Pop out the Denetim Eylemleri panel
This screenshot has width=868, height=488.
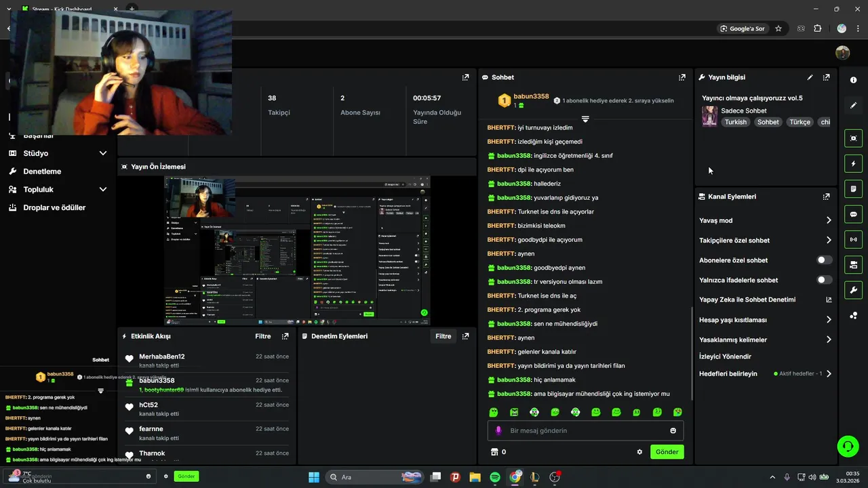[465, 336]
